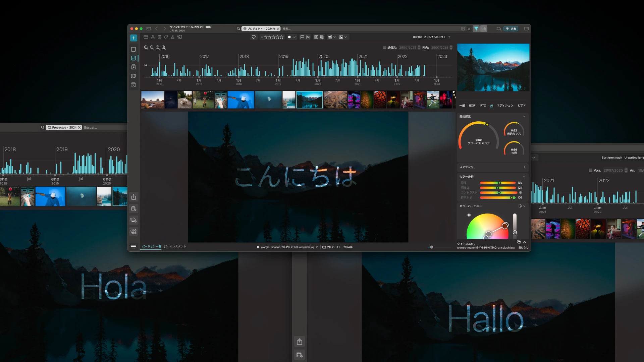Switch to the ビデオ tab

pos(522,106)
